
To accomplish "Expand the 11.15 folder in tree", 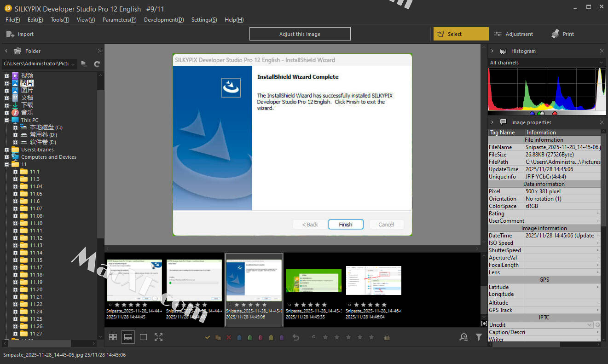I will click(x=15, y=260).
